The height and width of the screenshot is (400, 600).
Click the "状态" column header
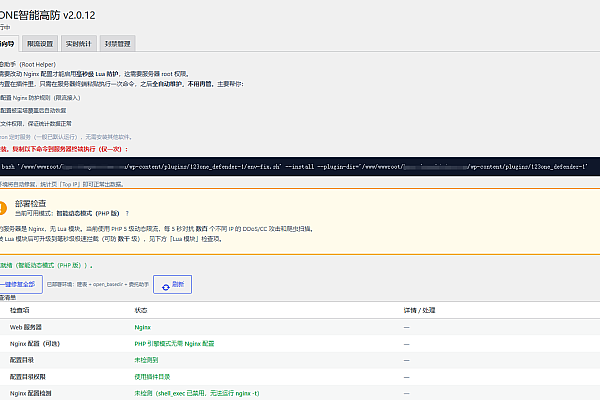pos(141,310)
